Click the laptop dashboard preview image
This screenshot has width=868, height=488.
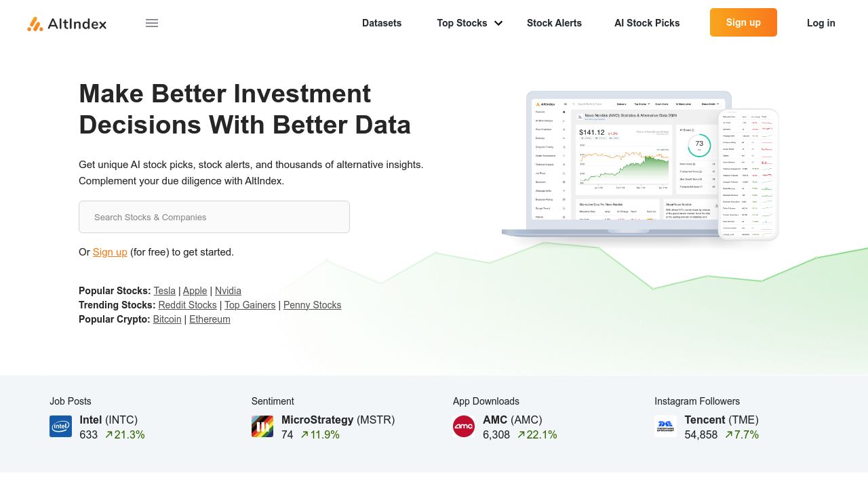coord(616,165)
